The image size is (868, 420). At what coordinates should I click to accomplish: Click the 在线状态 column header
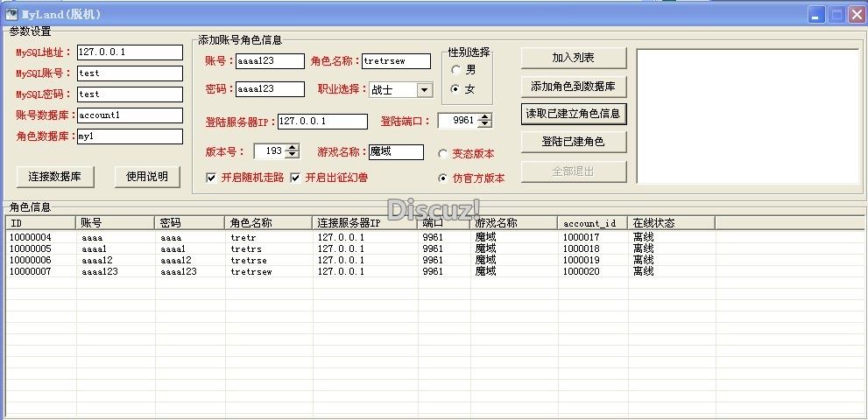coord(671,223)
